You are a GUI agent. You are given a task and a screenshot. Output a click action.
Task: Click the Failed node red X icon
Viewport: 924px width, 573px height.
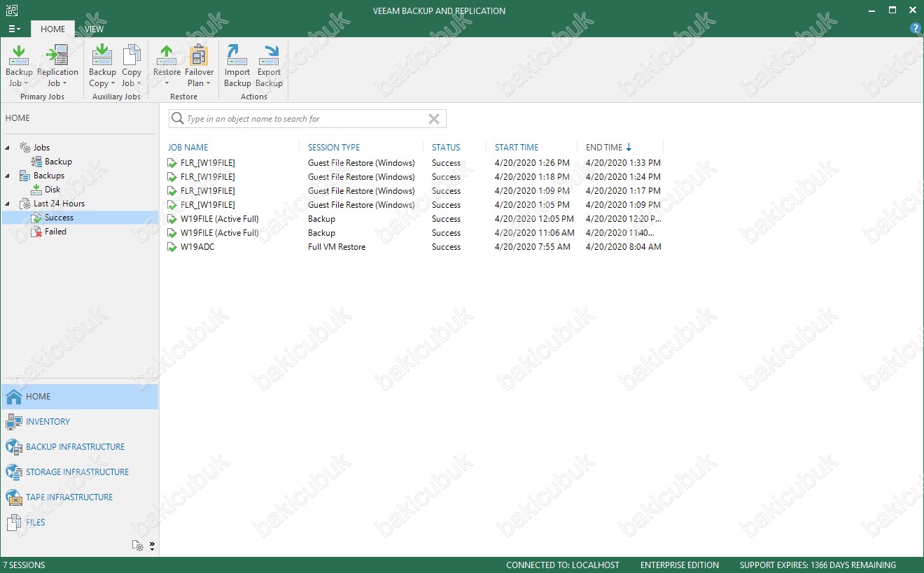(x=36, y=232)
